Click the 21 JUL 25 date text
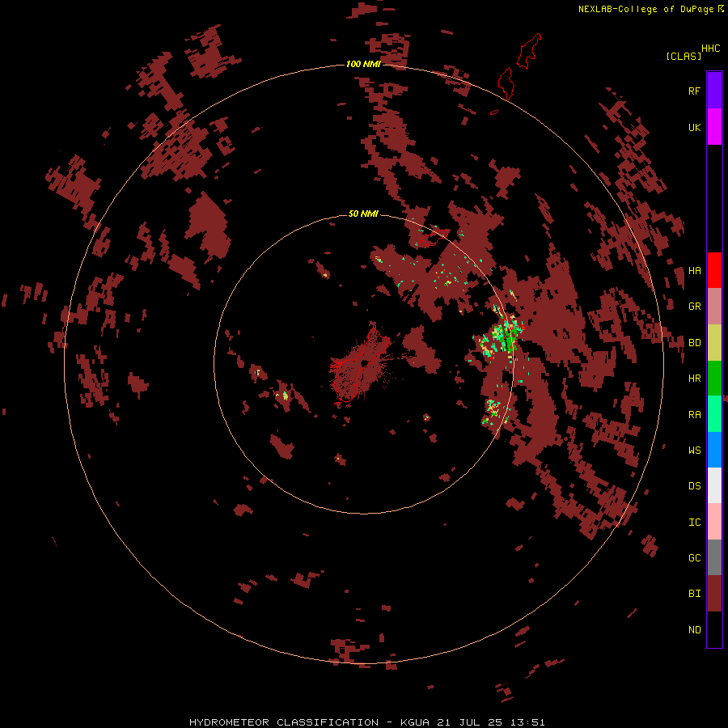This screenshot has height=728, width=728. tap(470, 722)
